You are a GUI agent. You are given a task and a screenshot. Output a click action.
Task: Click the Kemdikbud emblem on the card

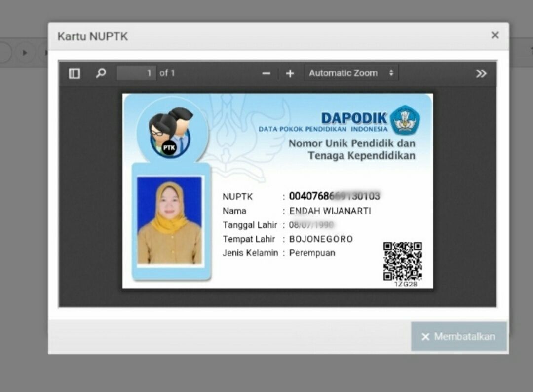coord(405,120)
